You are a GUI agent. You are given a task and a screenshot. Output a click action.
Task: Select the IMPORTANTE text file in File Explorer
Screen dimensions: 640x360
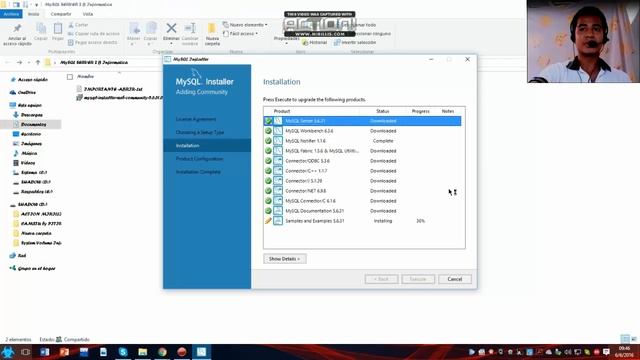109,89
